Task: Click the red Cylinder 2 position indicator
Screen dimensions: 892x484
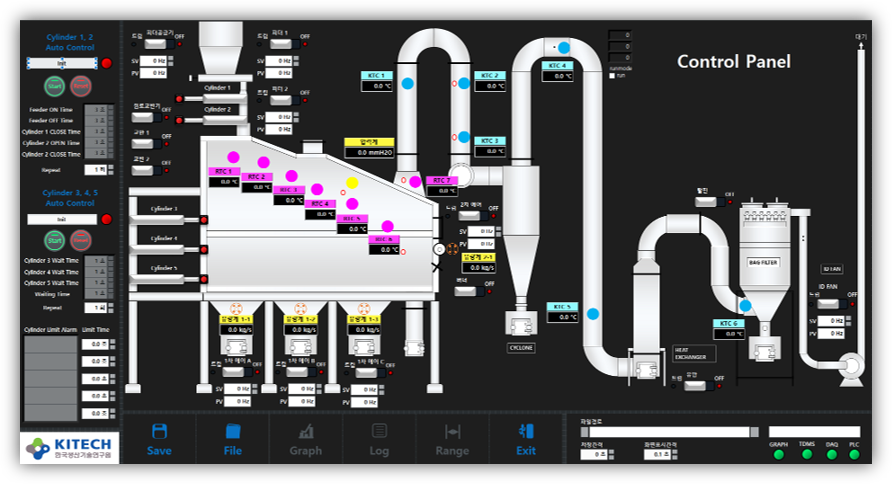Action: (179, 120)
